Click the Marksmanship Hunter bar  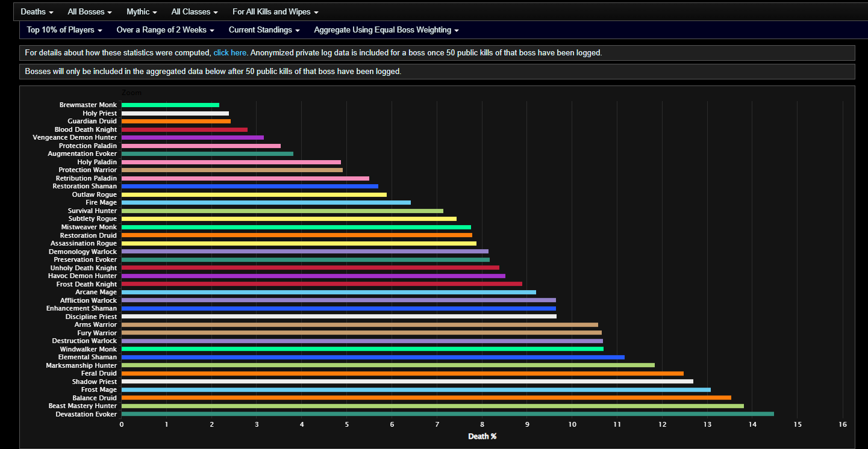pos(388,365)
